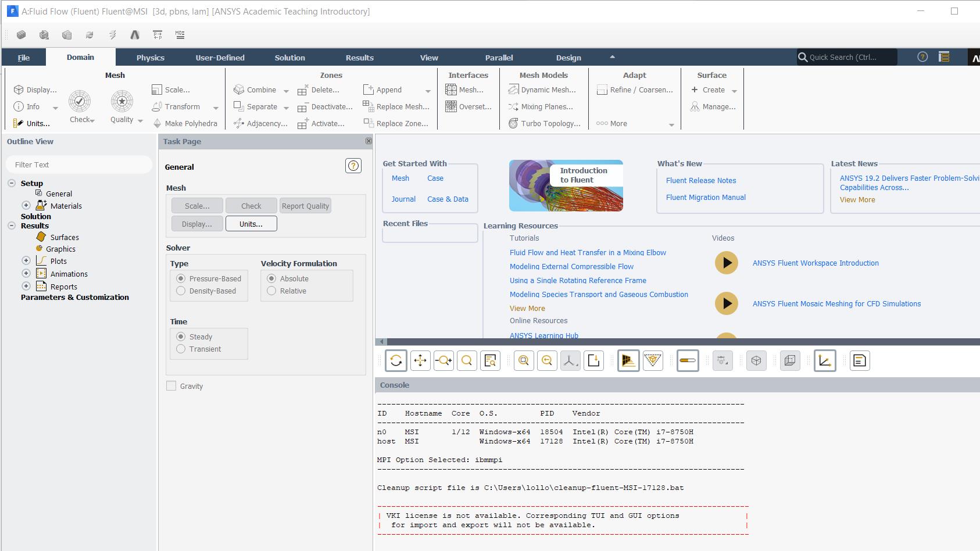Open the Quick Search field
Viewport: 980px width, 551px height.
point(846,57)
